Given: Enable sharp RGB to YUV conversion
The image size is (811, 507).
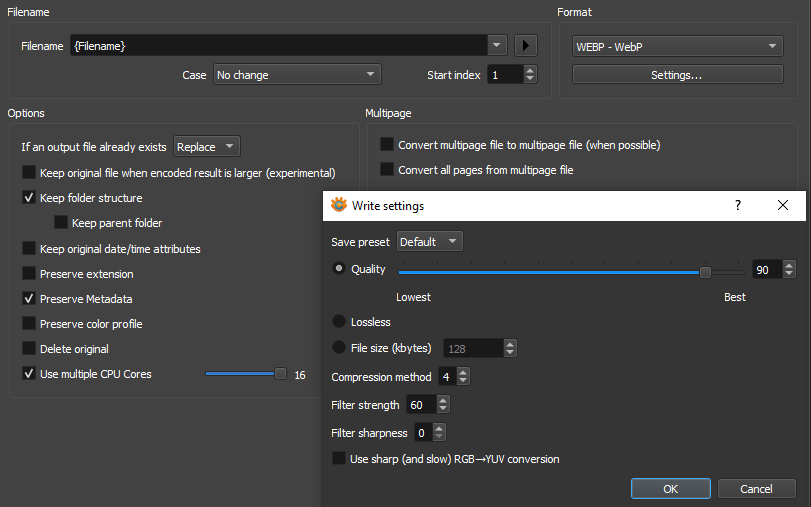Looking at the screenshot, I should (x=339, y=459).
